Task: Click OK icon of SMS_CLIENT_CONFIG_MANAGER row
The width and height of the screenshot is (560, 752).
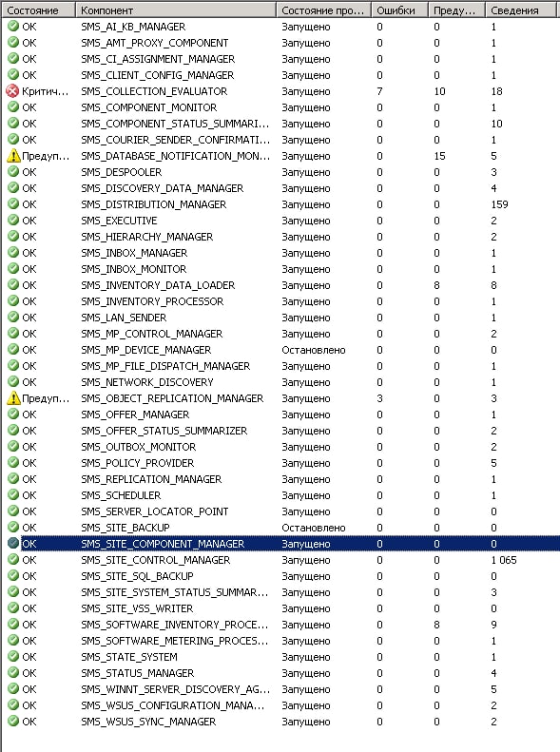Action: (x=13, y=75)
